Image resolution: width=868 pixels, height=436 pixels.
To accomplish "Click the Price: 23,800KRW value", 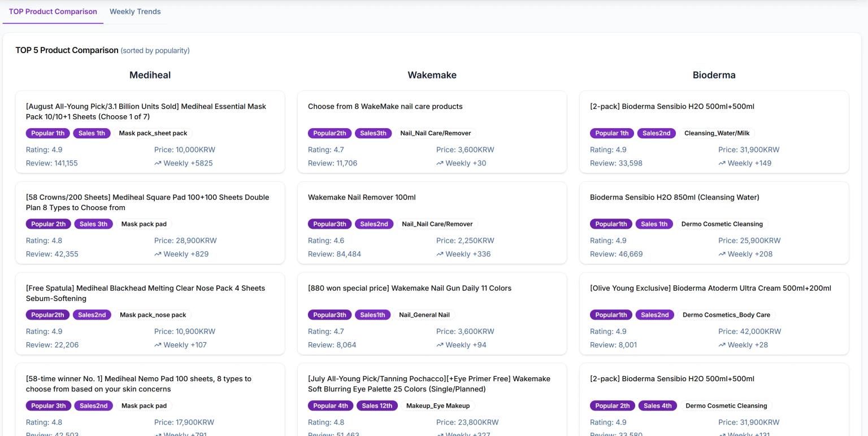I will click(x=467, y=422).
